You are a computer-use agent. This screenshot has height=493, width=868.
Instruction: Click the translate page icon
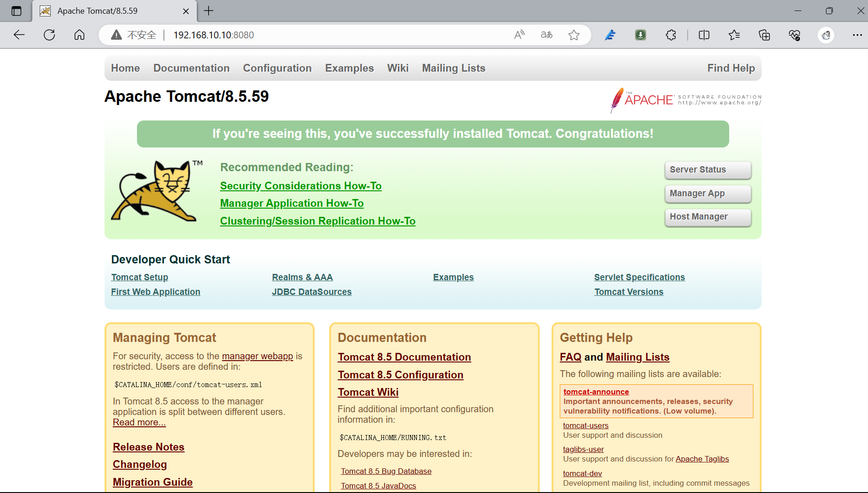547,35
